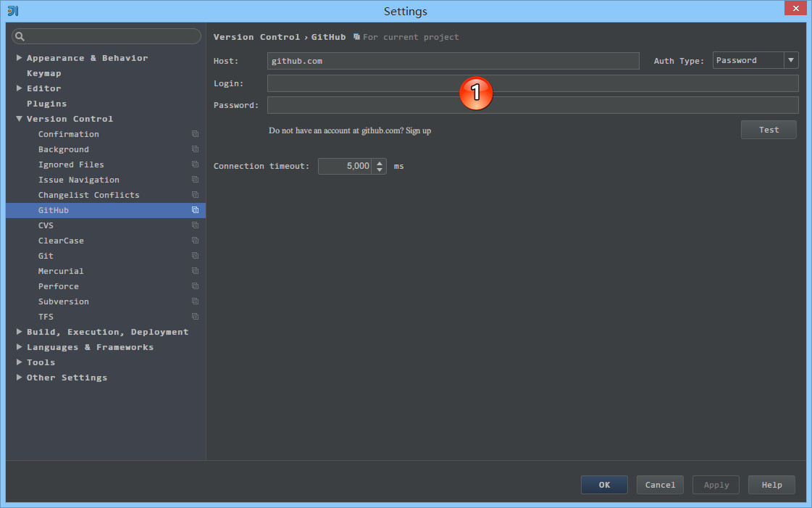The width and height of the screenshot is (812, 508).
Task: Click the search magnifier icon in settings
Action: pos(20,36)
